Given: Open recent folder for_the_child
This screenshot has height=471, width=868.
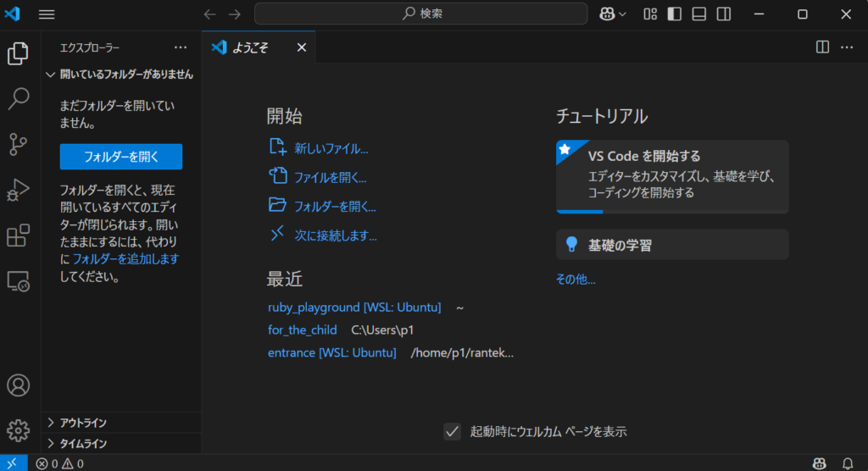Looking at the screenshot, I should click(303, 330).
